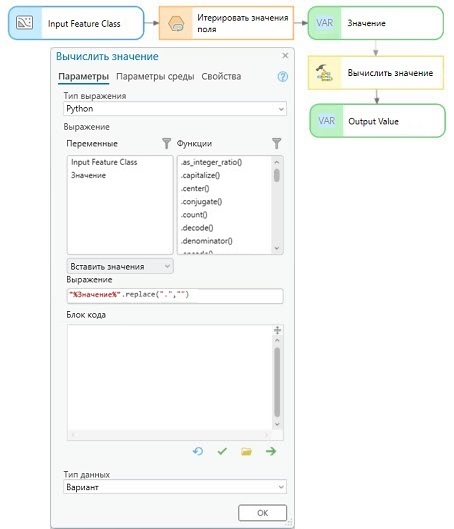Image resolution: width=454 pixels, height=529 pixels.
Task: Click the code block vertical scrollbar
Action: (x=277, y=382)
